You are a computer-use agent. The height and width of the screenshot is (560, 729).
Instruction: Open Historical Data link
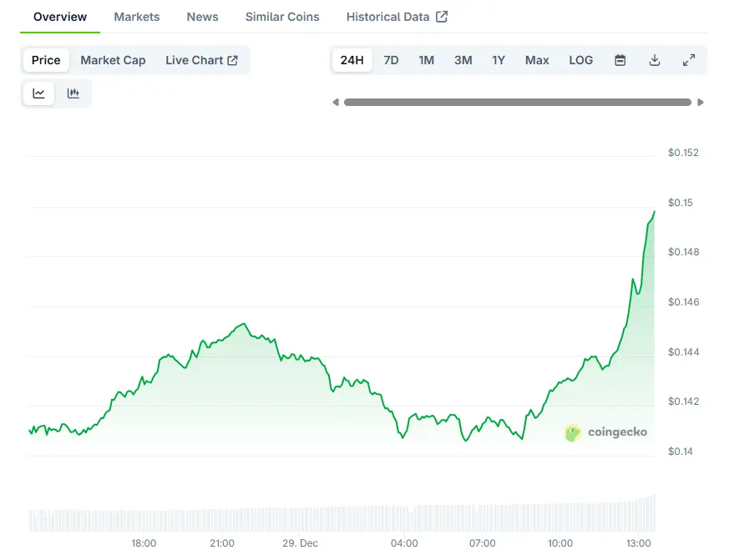pos(397,17)
